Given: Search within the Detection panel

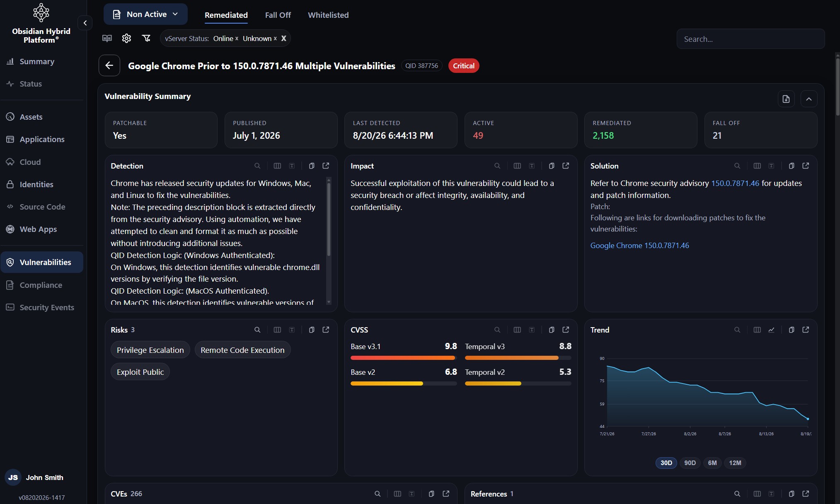Looking at the screenshot, I should click(x=257, y=166).
